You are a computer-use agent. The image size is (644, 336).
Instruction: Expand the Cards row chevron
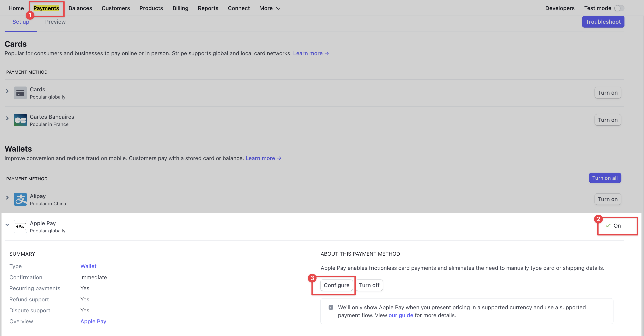click(7, 91)
